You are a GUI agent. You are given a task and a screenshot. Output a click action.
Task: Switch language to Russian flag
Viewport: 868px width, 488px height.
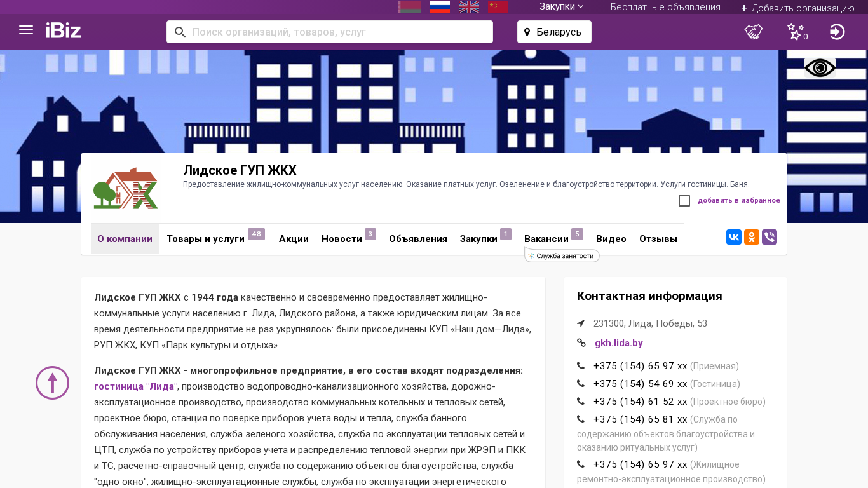pyautogui.click(x=440, y=7)
